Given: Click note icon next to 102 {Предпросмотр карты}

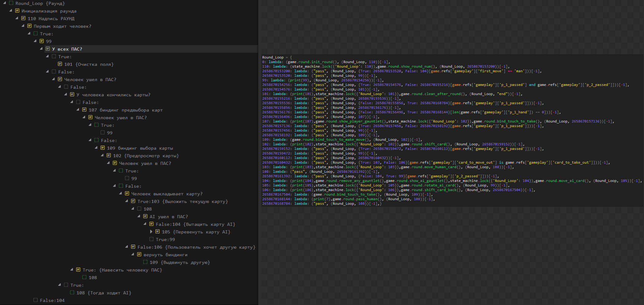Looking at the screenshot, I should [x=109, y=155].
